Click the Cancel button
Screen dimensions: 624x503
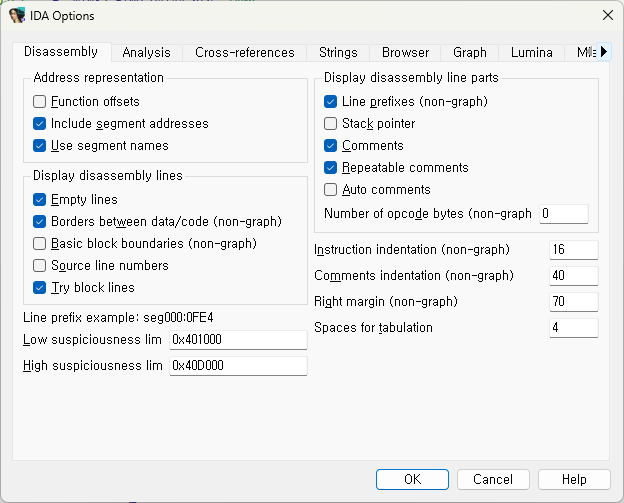pos(493,479)
